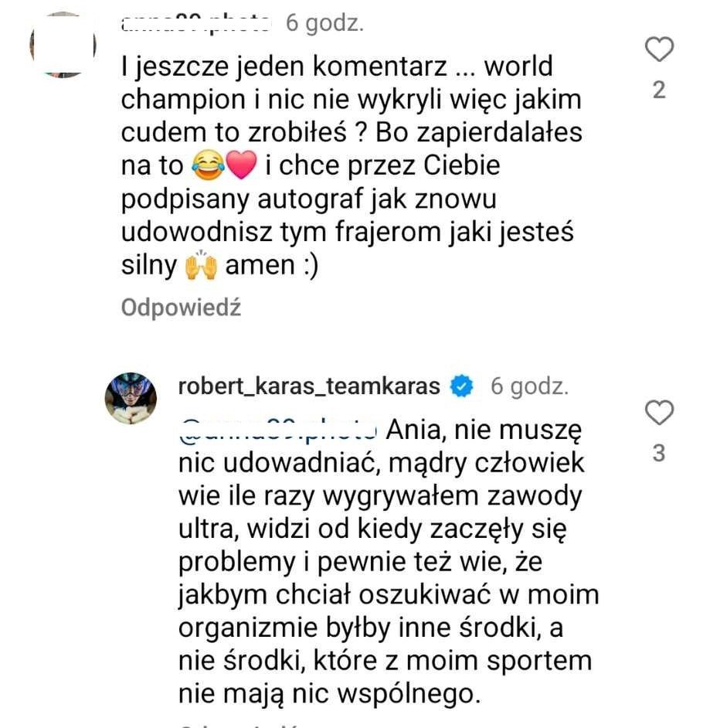The height and width of the screenshot is (728, 710).
Task: View the 3 likes on Karas's reply
Action: 659,454
